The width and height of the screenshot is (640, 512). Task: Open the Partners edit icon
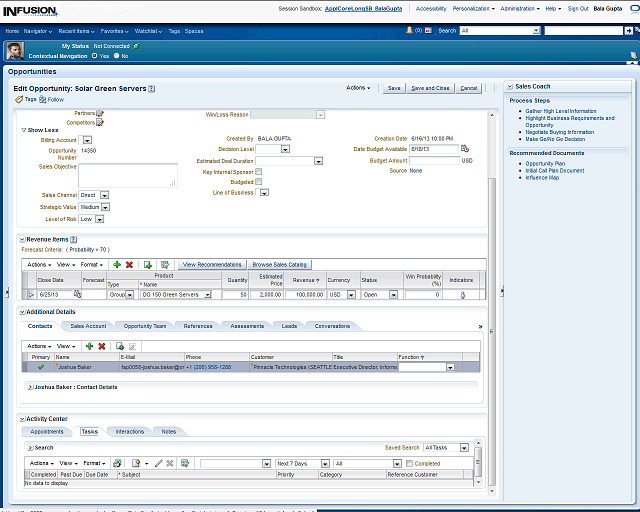(100, 114)
